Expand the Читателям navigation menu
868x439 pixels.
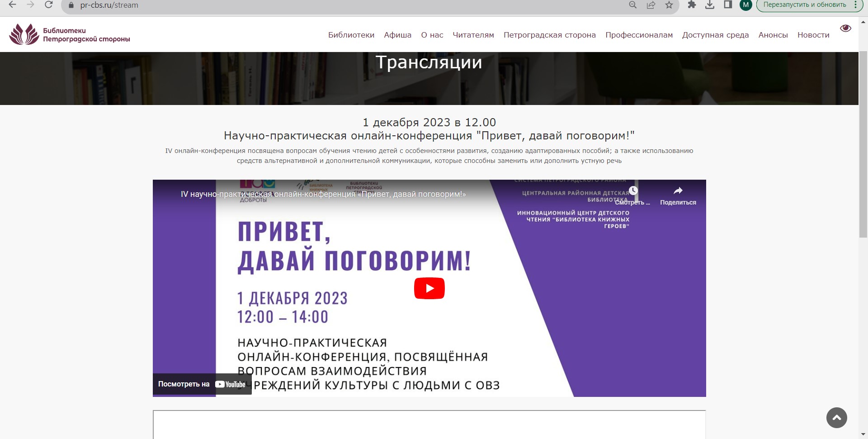(473, 35)
